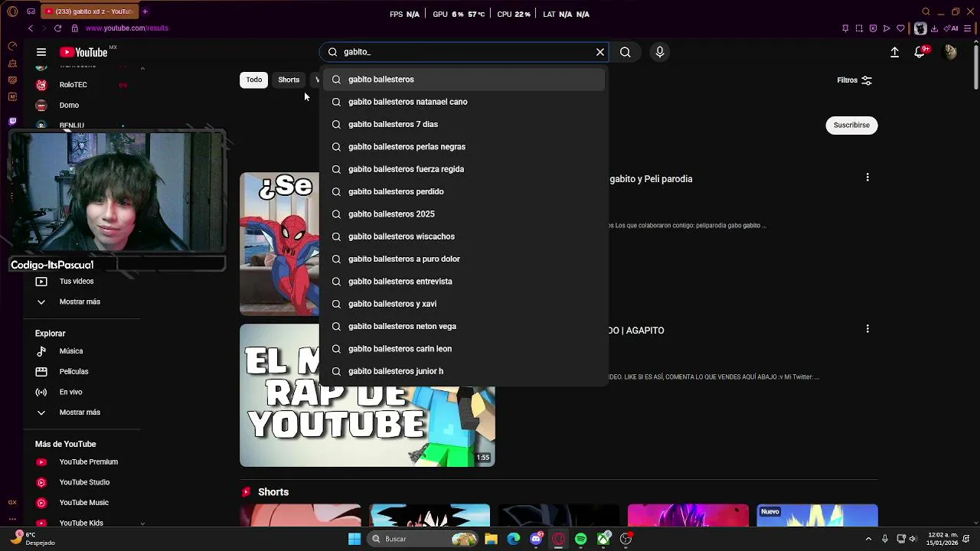Viewport: 980px width, 551px height.
Task: Start voice search with the microphone
Action: 660,52
